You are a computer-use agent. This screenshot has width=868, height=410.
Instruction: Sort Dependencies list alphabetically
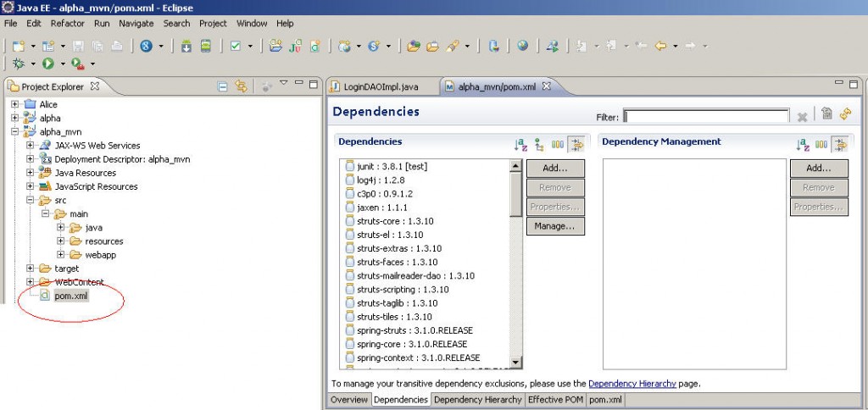tap(520, 145)
